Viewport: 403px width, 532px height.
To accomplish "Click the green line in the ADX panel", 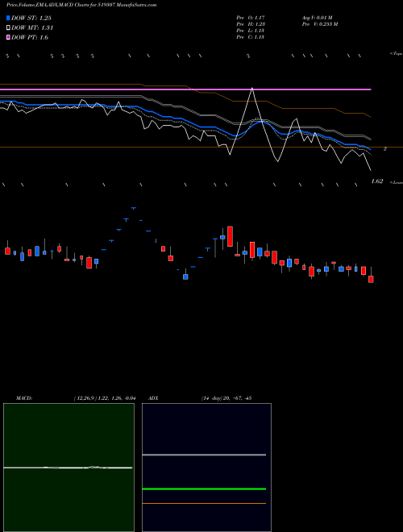I will [x=204, y=489].
